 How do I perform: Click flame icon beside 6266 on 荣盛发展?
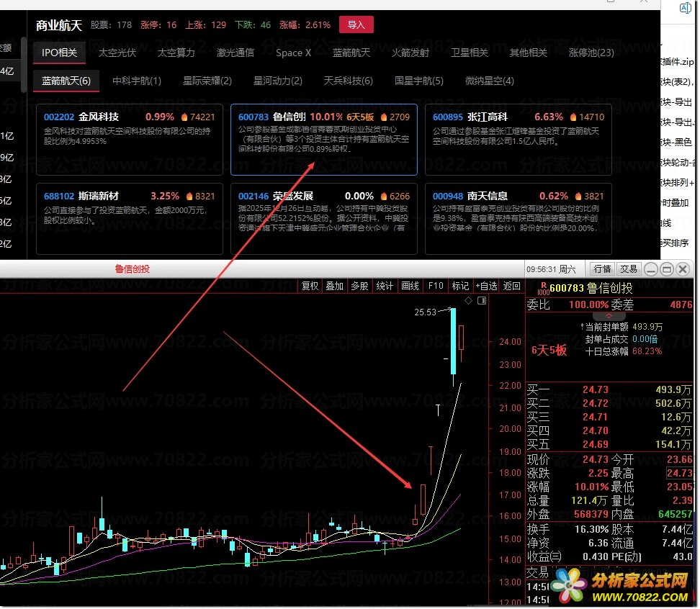[x=383, y=196]
